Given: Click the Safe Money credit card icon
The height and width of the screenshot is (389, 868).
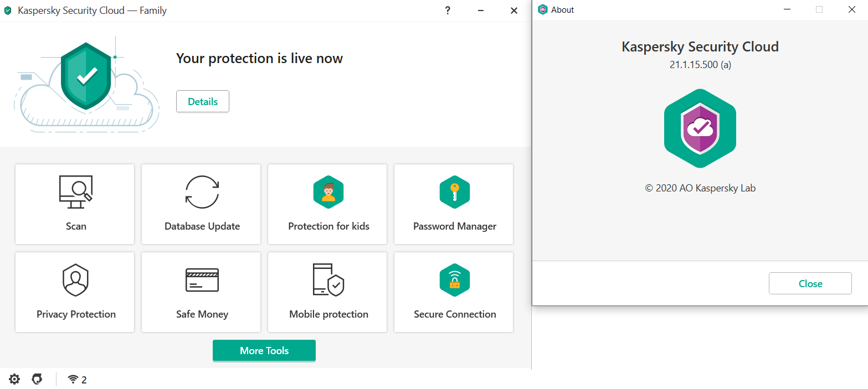Looking at the screenshot, I should pos(202,279).
